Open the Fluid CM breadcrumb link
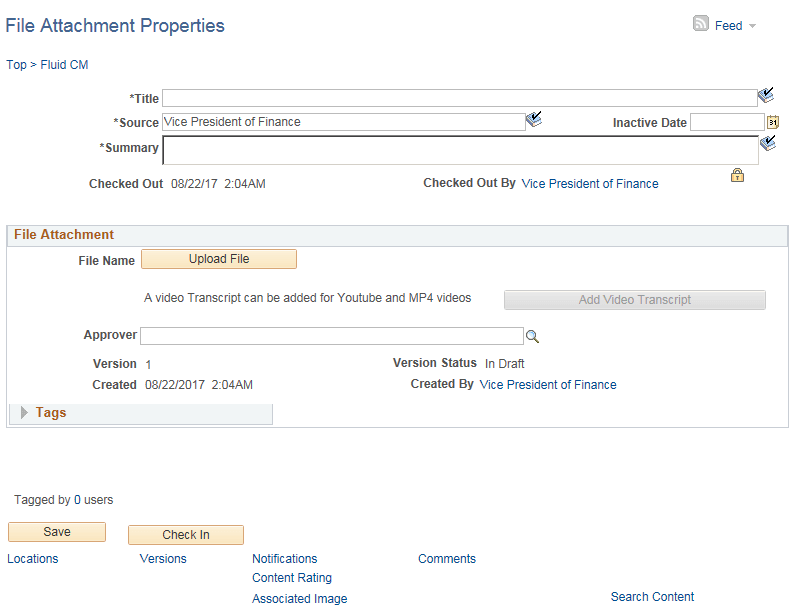The height and width of the screenshot is (614, 807). pos(63,64)
